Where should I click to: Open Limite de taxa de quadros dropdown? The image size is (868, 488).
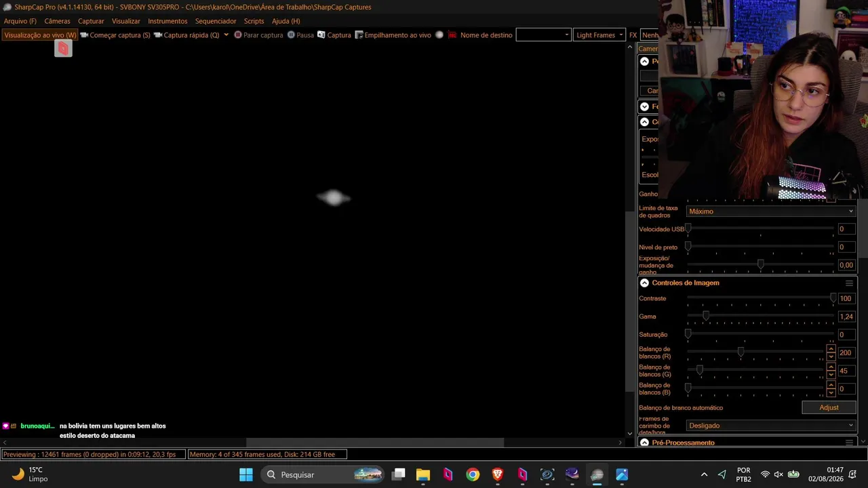pos(770,211)
